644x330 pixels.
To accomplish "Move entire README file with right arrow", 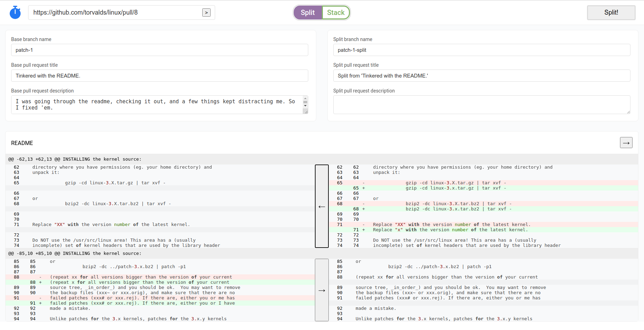I will 626,143.
